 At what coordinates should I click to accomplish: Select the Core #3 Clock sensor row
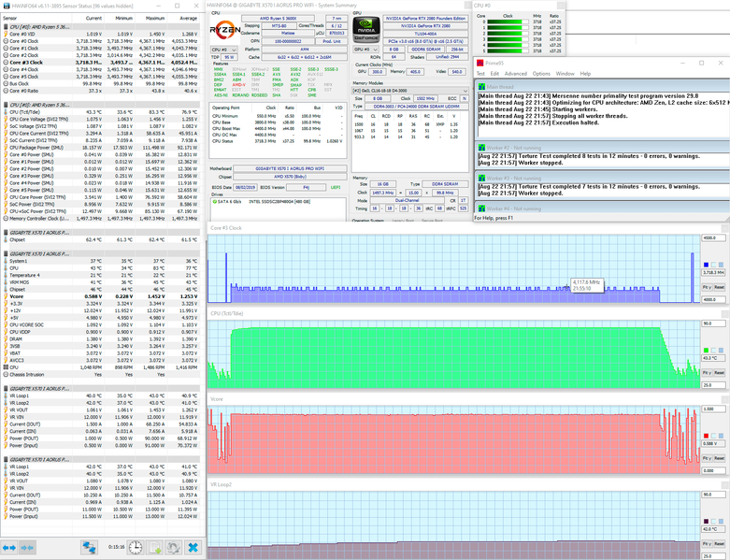(x=101, y=63)
